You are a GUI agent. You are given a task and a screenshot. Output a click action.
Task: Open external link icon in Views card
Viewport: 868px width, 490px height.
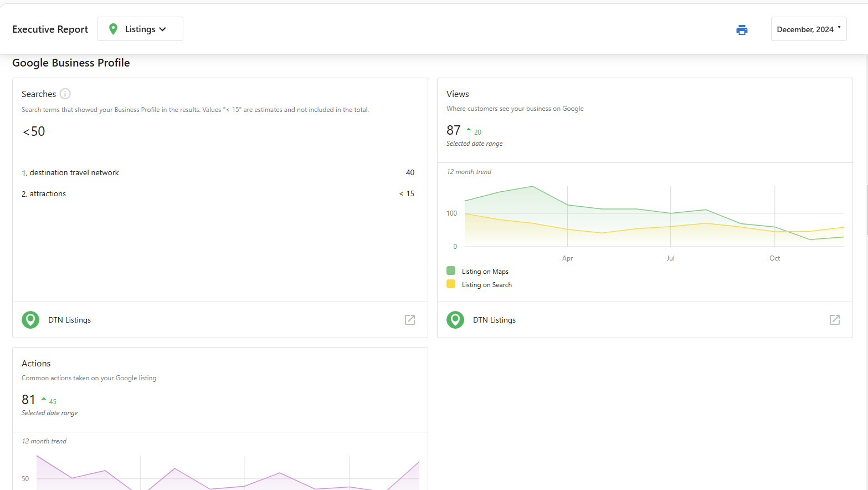(x=835, y=320)
